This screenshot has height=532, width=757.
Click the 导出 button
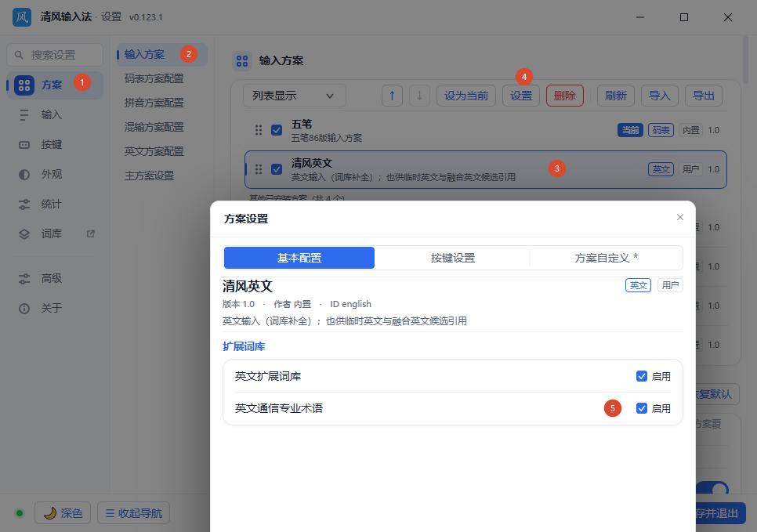click(x=704, y=96)
